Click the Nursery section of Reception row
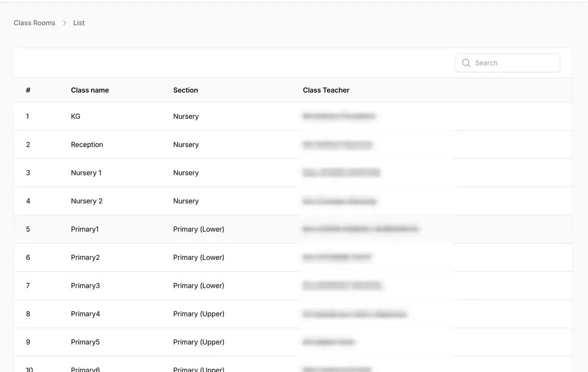 186,145
